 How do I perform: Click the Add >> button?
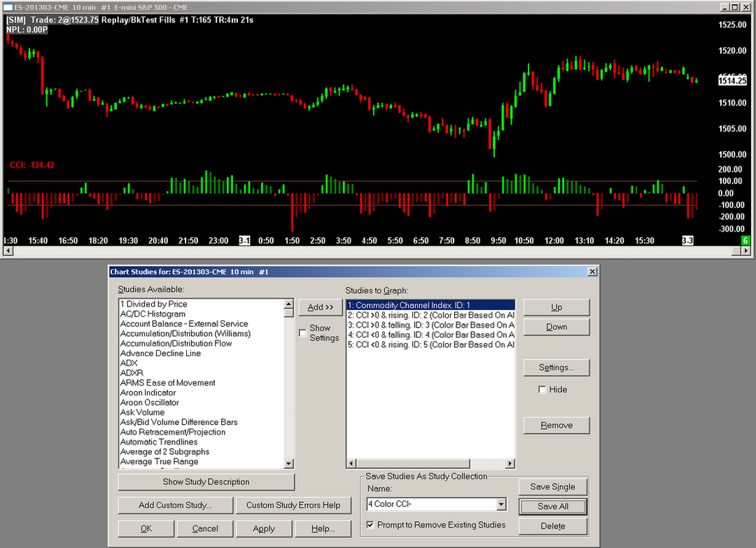[320, 307]
